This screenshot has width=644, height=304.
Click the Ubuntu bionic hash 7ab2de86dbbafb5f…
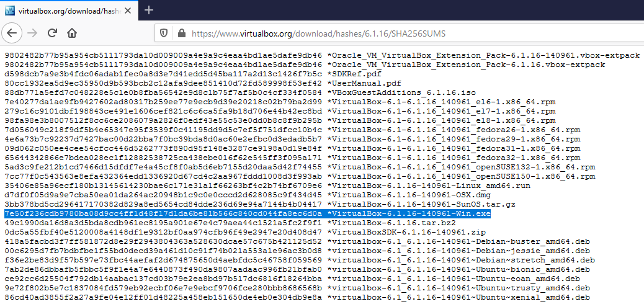point(163,269)
